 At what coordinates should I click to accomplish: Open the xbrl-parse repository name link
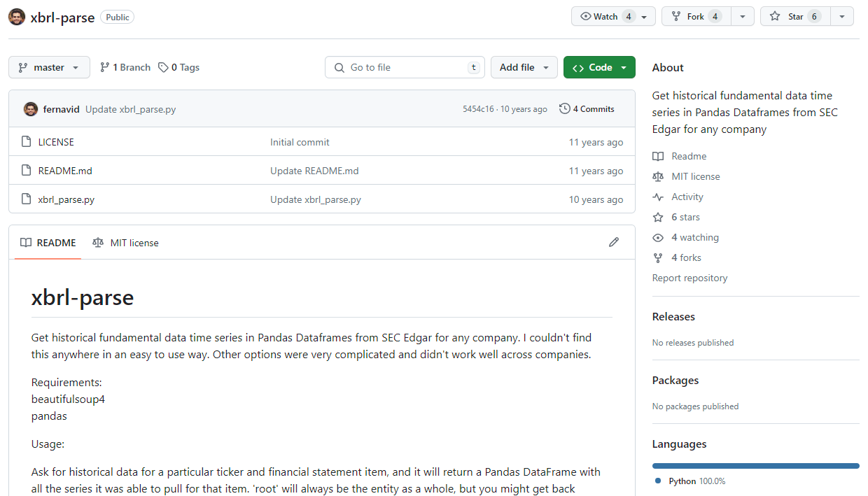tap(62, 17)
